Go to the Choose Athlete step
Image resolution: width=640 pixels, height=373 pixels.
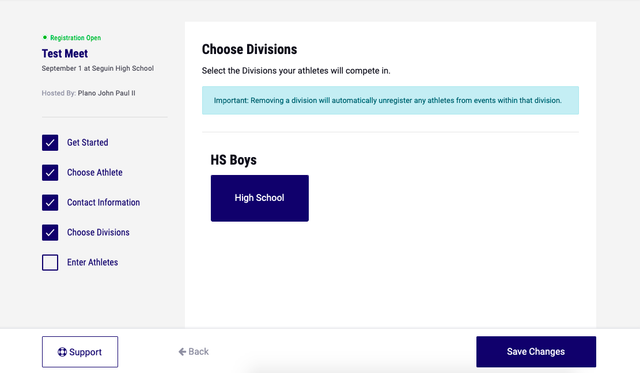coord(95,172)
